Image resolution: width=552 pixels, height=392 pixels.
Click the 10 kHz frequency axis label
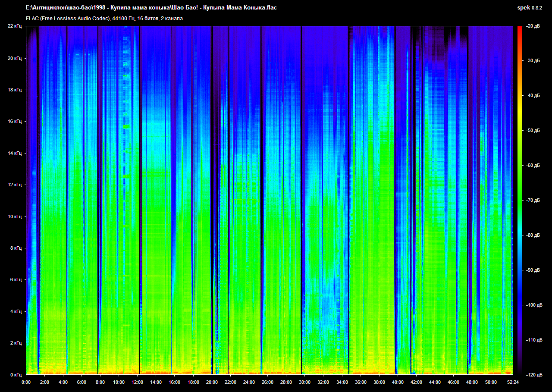(15, 216)
